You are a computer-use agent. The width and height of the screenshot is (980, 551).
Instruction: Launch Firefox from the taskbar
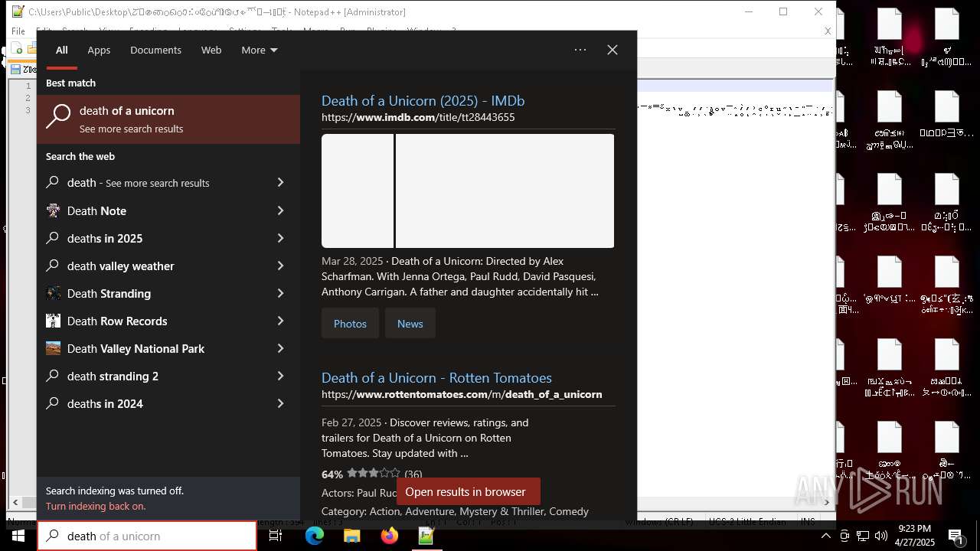(389, 536)
